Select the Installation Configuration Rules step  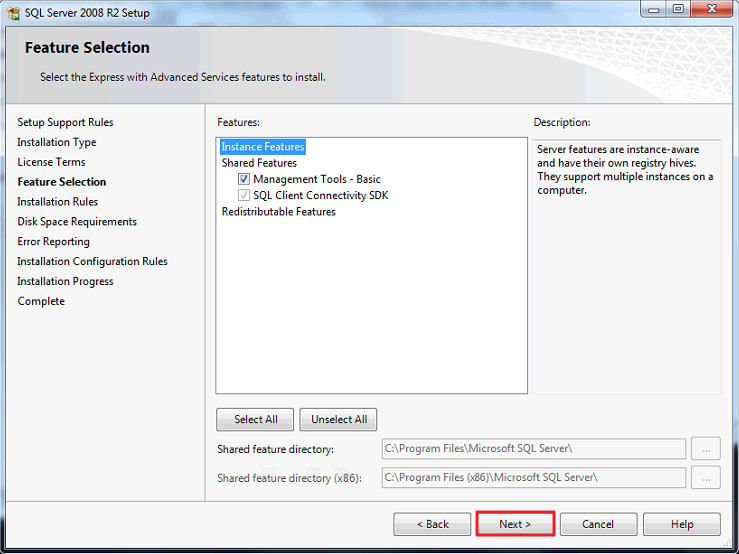click(x=92, y=261)
